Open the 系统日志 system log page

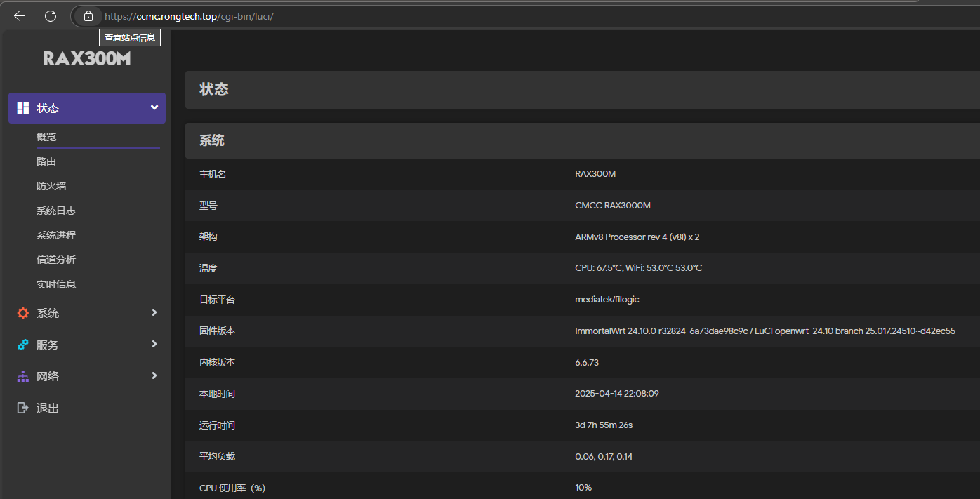coord(56,211)
